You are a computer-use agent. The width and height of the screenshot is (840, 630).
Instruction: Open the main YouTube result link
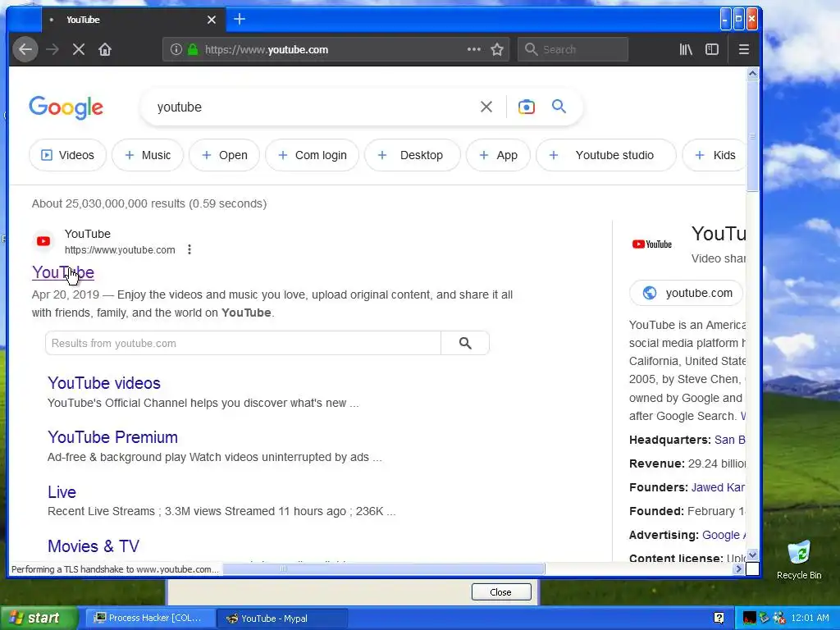point(63,272)
